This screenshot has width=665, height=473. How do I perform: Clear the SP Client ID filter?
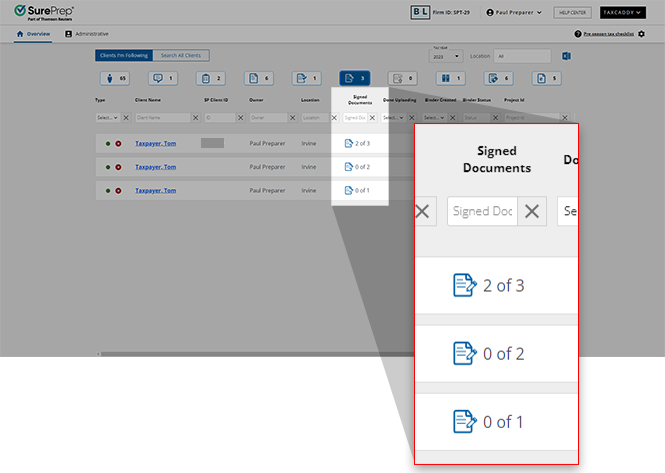click(240, 118)
